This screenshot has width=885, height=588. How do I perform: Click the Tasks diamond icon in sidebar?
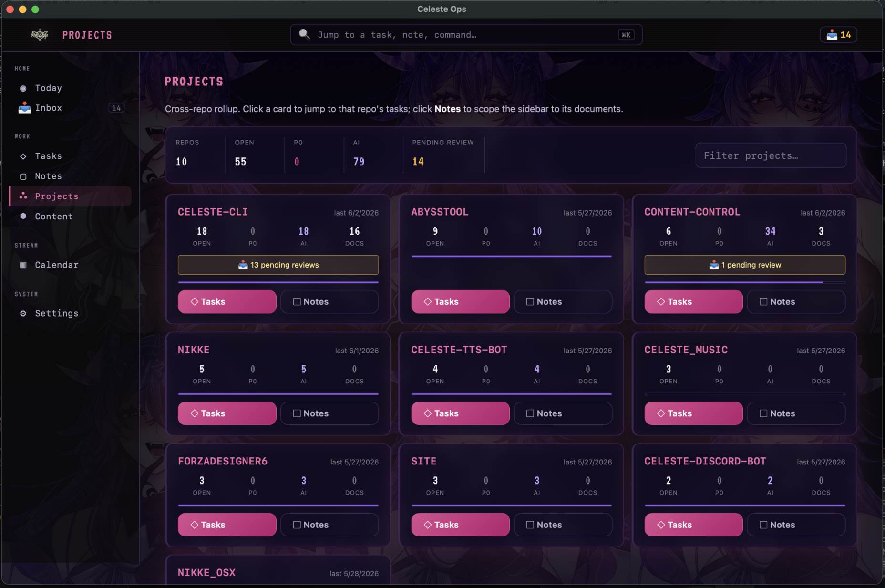click(23, 156)
